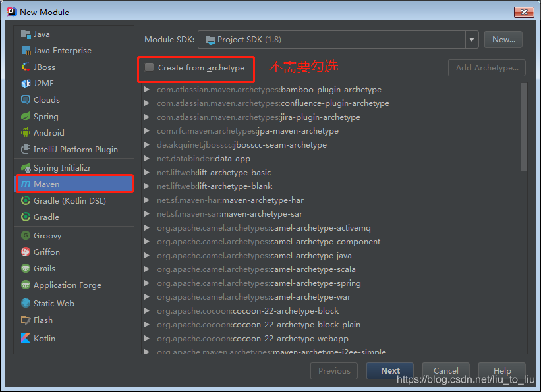Expand the net.databinder:data-app entry
Viewport: 541px width, 392px height.
click(x=147, y=158)
